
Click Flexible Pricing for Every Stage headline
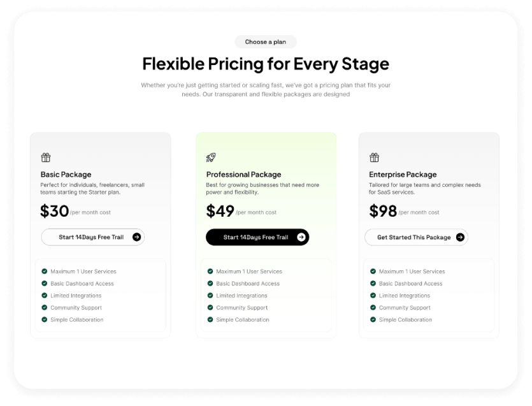(266, 64)
